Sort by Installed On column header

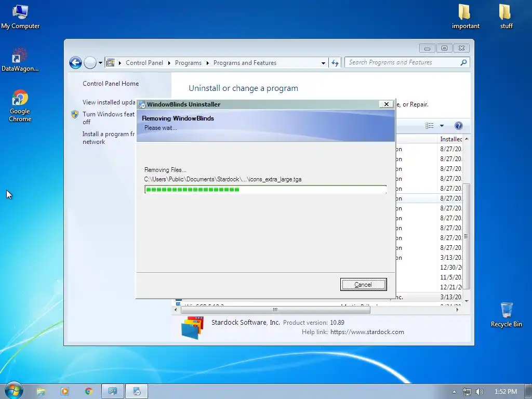[450, 139]
